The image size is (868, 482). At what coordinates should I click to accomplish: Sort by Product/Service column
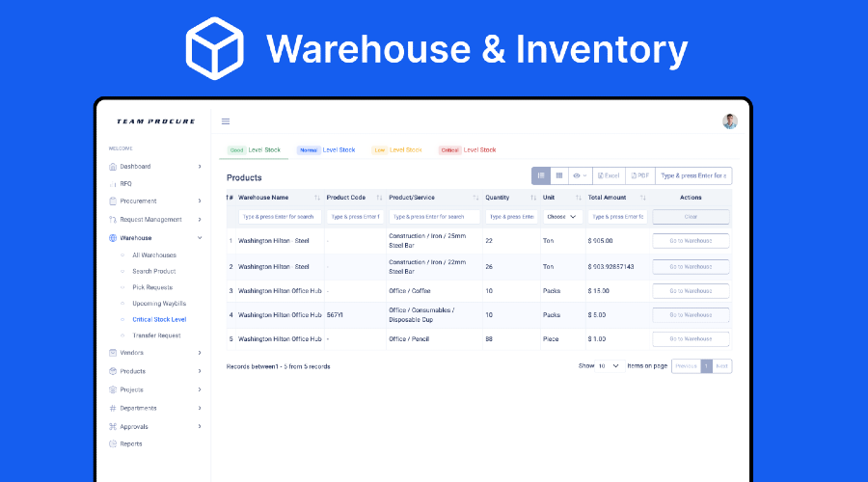click(x=475, y=198)
